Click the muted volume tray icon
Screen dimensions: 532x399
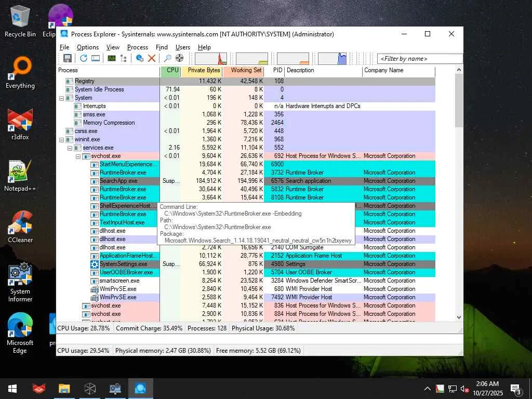[x=464, y=389]
